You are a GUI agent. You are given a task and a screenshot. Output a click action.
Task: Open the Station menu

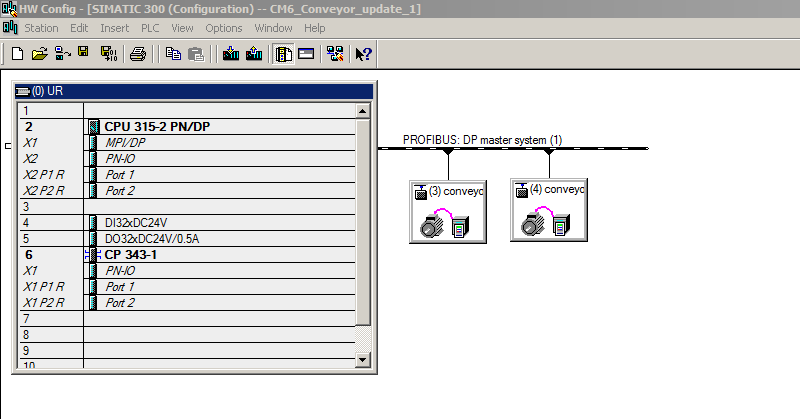pyautogui.click(x=41, y=28)
